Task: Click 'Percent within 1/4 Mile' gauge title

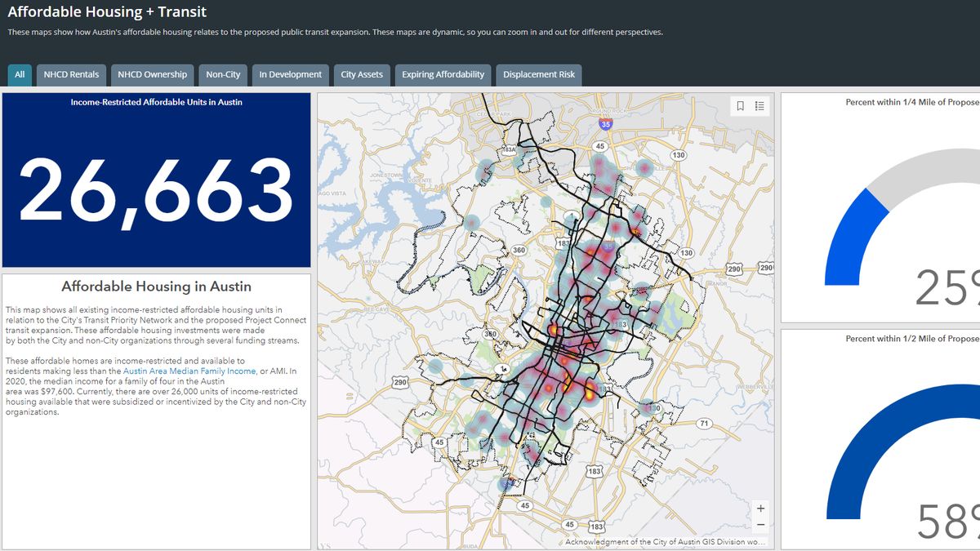Action: point(912,102)
